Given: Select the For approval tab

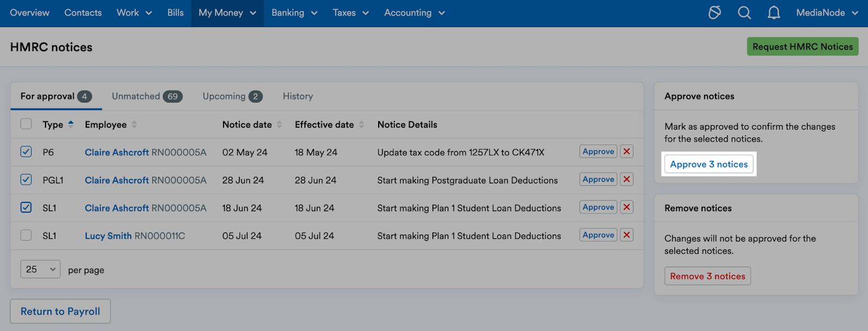Looking at the screenshot, I should pos(56,96).
